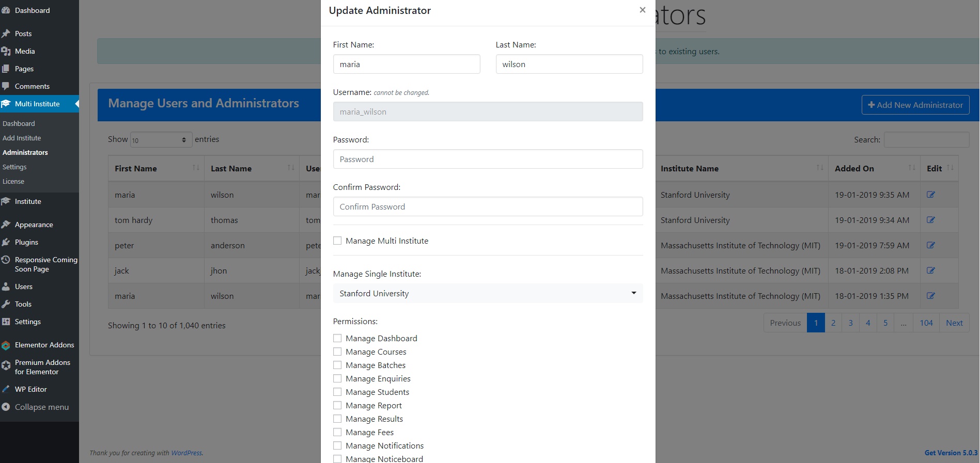The image size is (980, 463).
Task: Check the Manage Enquiries permission
Action: point(337,378)
